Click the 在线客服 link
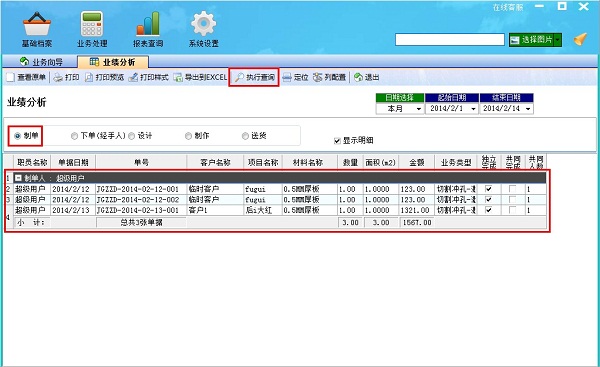600x367 pixels. click(508, 7)
